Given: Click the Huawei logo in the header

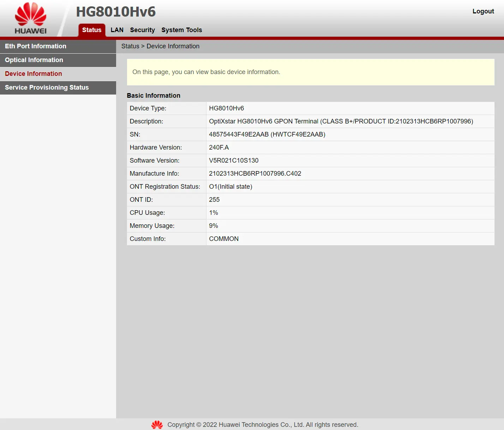Looking at the screenshot, I should 31,18.
